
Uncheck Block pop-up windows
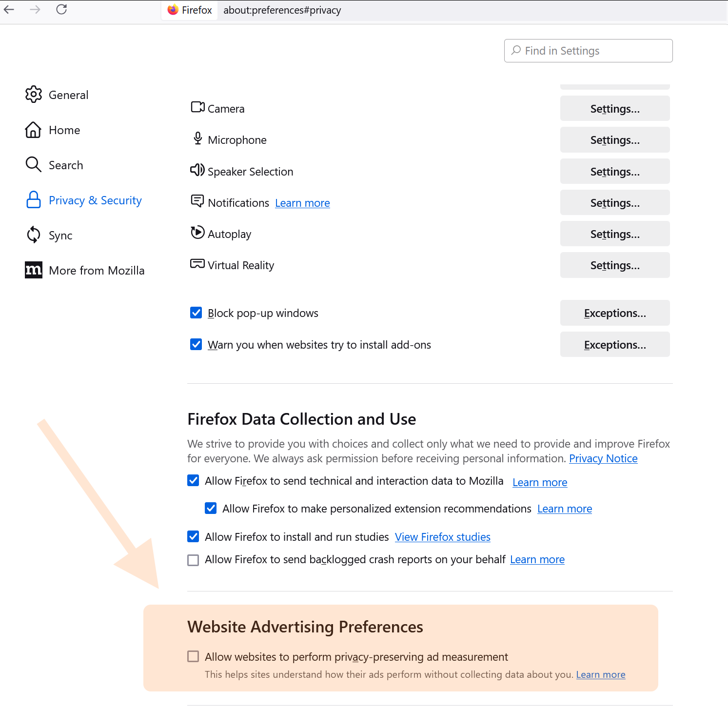196,313
